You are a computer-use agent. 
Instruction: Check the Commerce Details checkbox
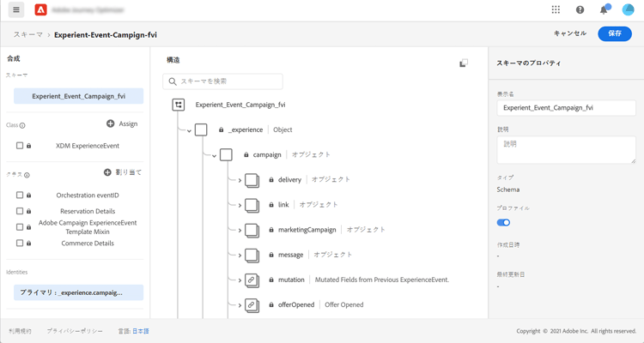point(20,244)
